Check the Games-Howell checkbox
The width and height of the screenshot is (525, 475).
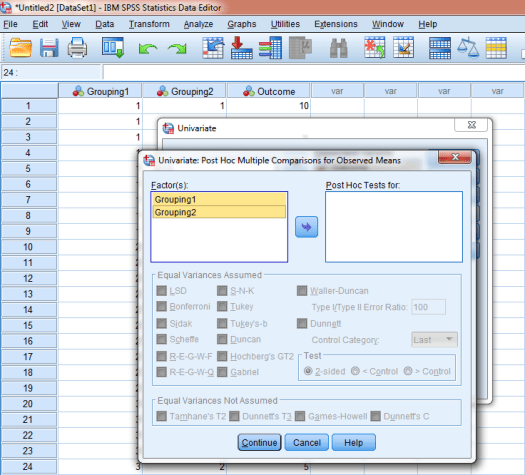tap(300, 416)
